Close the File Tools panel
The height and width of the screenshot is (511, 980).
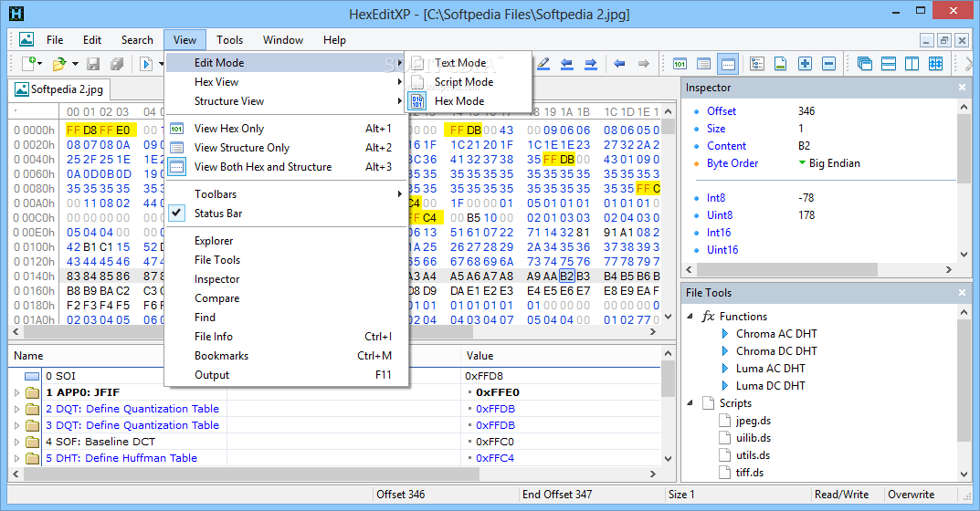click(x=962, y=292)
